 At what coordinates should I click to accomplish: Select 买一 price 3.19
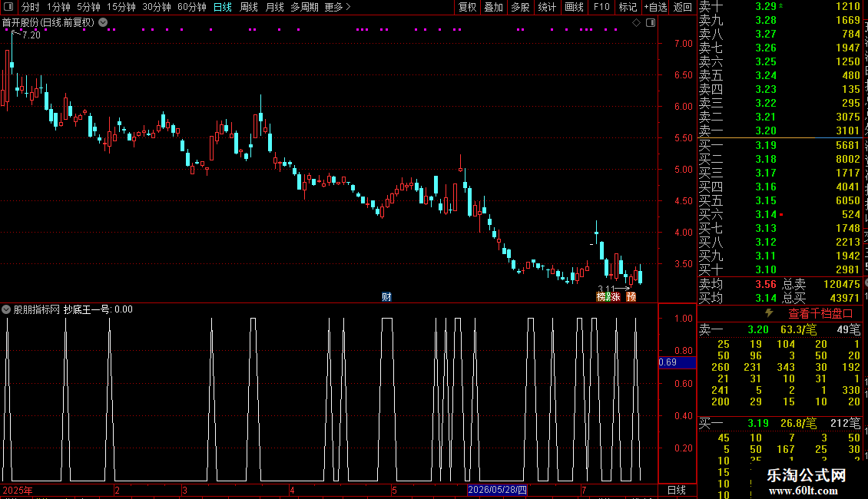[766, 146]
